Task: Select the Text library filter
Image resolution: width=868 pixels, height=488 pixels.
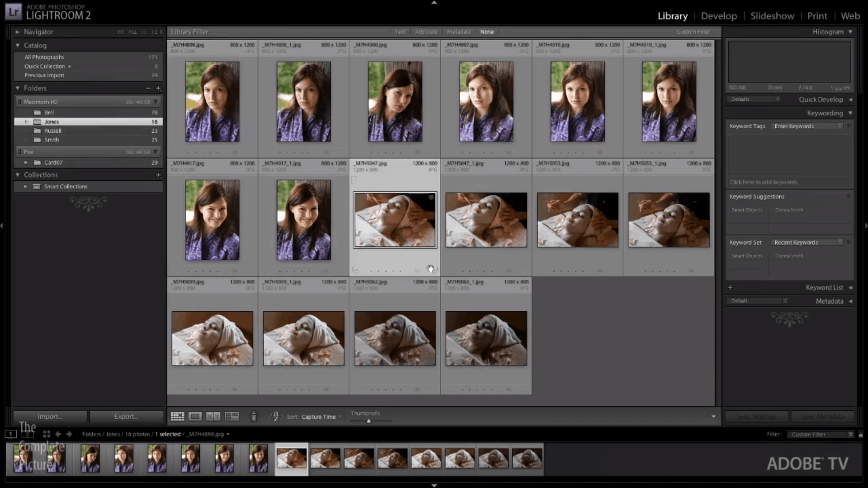Action: point(400,32)
